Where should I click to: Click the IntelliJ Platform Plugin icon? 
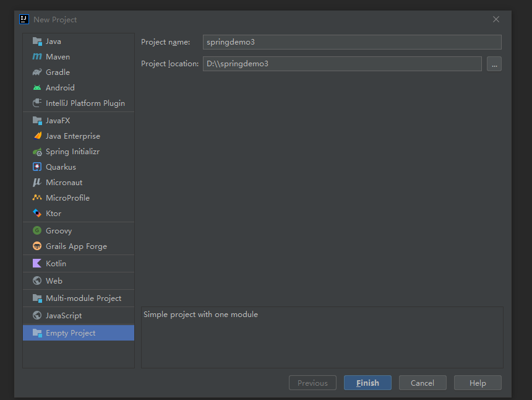pos(37,103)
